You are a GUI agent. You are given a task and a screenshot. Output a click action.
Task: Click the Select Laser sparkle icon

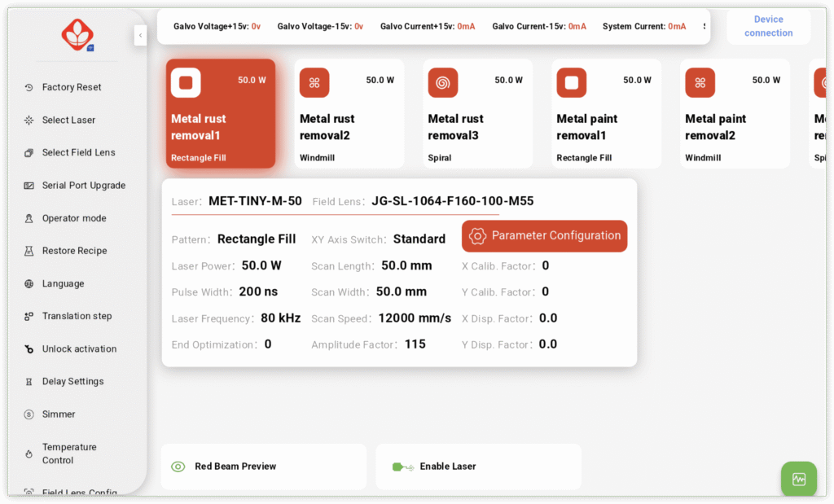point(29,120)
